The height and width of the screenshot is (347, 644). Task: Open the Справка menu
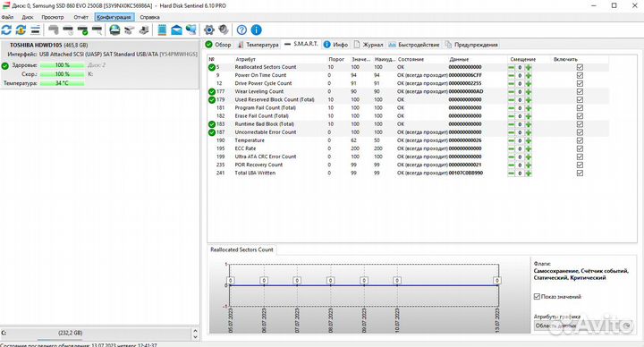pos(149,17)
